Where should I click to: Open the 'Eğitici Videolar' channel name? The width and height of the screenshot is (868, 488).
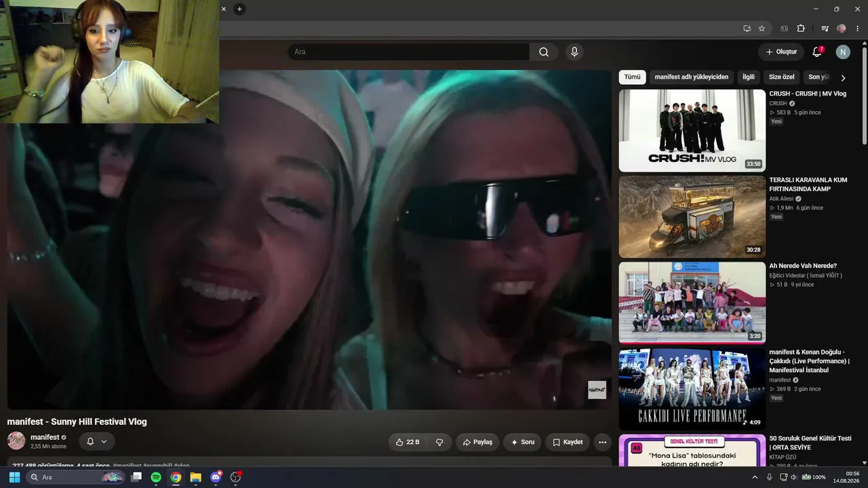(806, 275)
